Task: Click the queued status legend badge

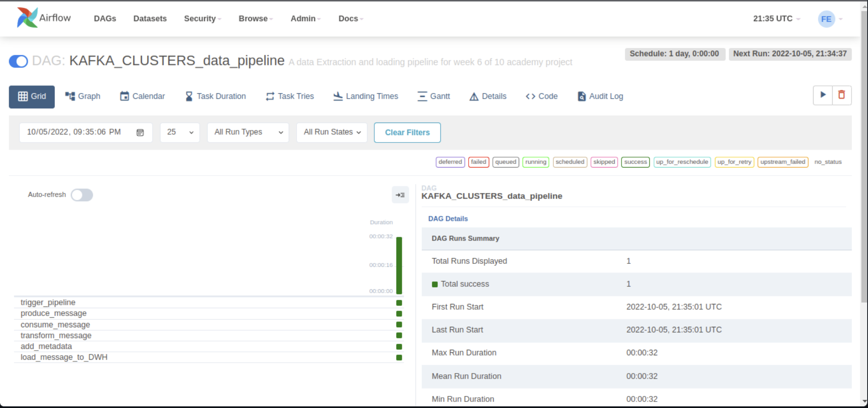Action: point(506,162)
